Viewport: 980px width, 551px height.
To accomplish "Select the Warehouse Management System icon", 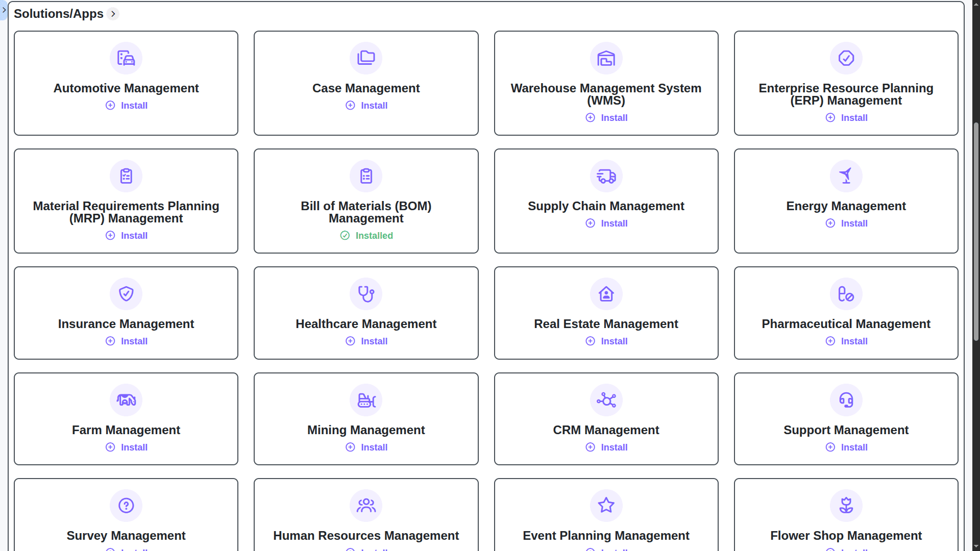I will coord(606,58).
